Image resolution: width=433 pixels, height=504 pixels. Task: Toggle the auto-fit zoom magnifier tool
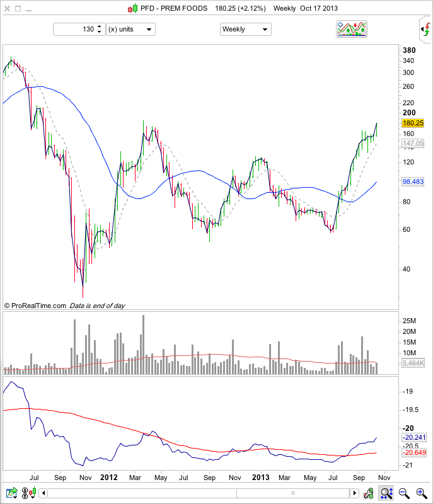point(386,493)
